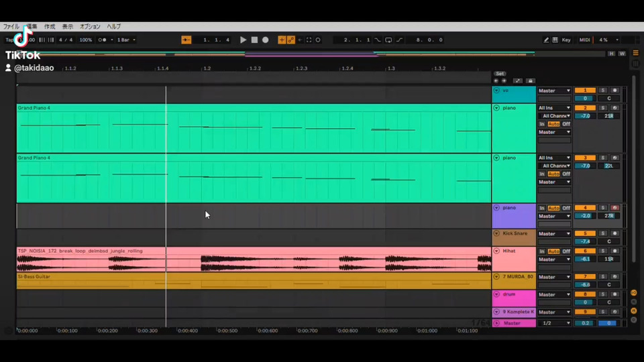
Task: Toggle the Punch-Out switch
Action: click(399, 40)
